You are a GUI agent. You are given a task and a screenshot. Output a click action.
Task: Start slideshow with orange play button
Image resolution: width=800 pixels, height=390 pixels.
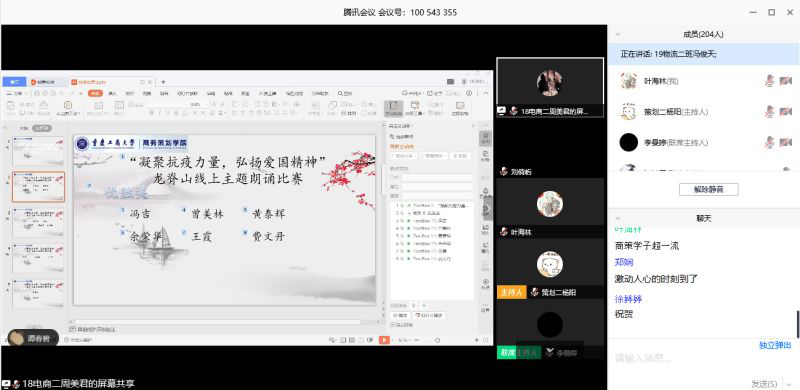384,340
